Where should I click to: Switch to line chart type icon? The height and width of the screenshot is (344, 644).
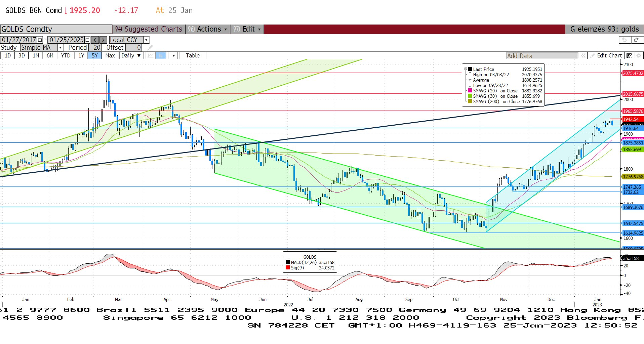pos(151,55)
